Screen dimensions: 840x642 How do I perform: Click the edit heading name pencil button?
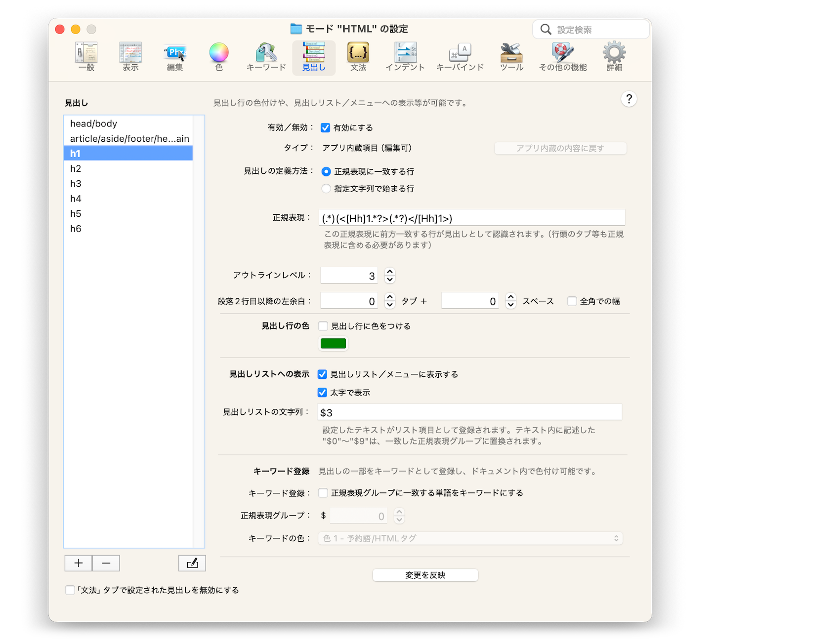tap(192, 563)
